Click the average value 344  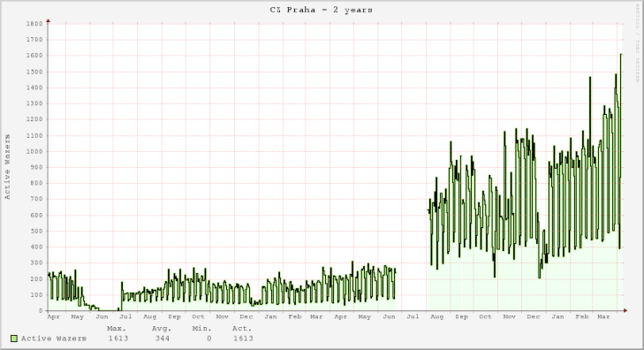pyautogui.click(x=163, y=339)
